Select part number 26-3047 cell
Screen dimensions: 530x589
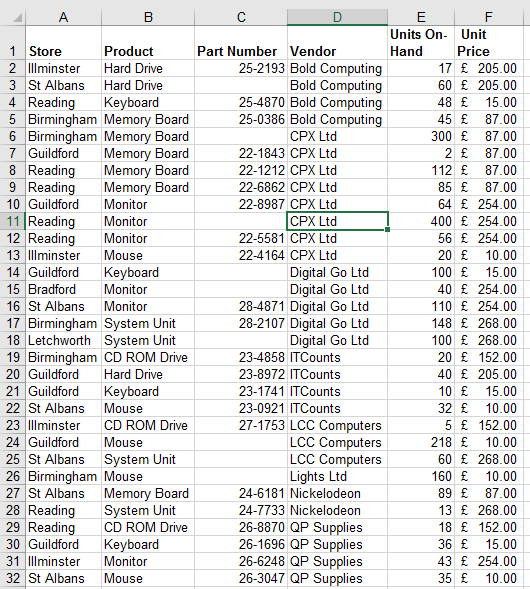click(x=241, y=578)
